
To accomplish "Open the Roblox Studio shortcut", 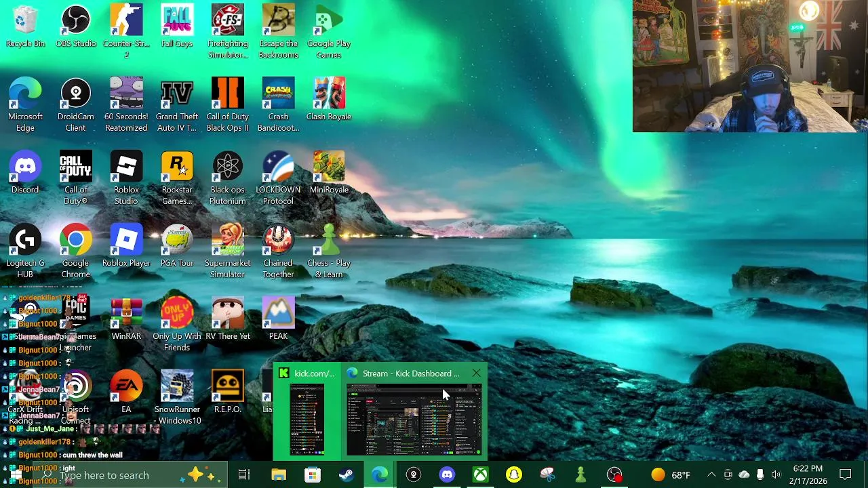I will (x=126, y=178).
